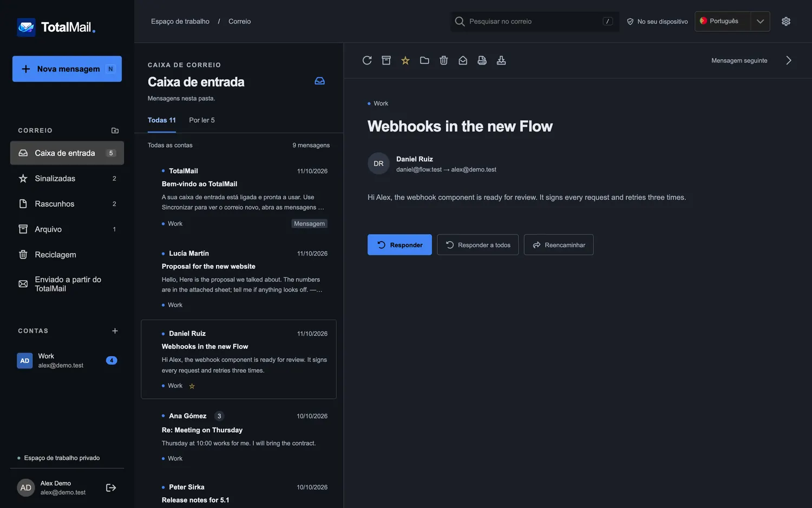Open the Proposal for the new website email
Image resolution: width=812 pixels, height=508 pixels.
pyautogui.click(x=239, y=278)
